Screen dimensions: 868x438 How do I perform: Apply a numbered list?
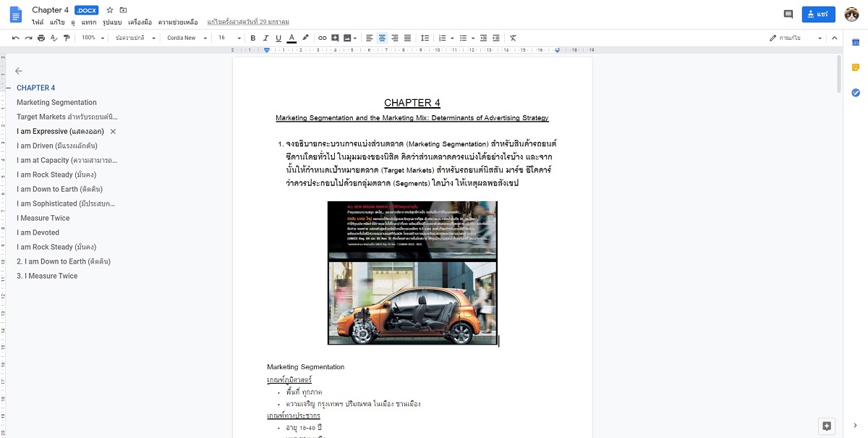tap(442, 38)
